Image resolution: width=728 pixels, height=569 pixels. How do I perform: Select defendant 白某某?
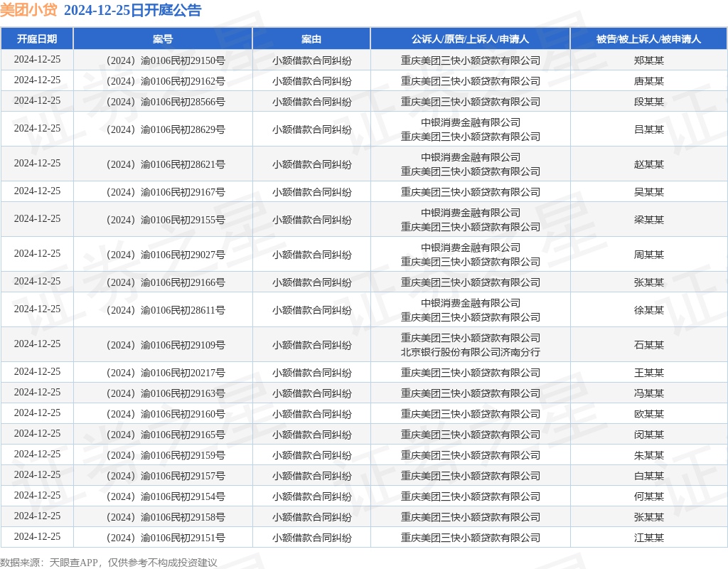(x=648, y=476)
